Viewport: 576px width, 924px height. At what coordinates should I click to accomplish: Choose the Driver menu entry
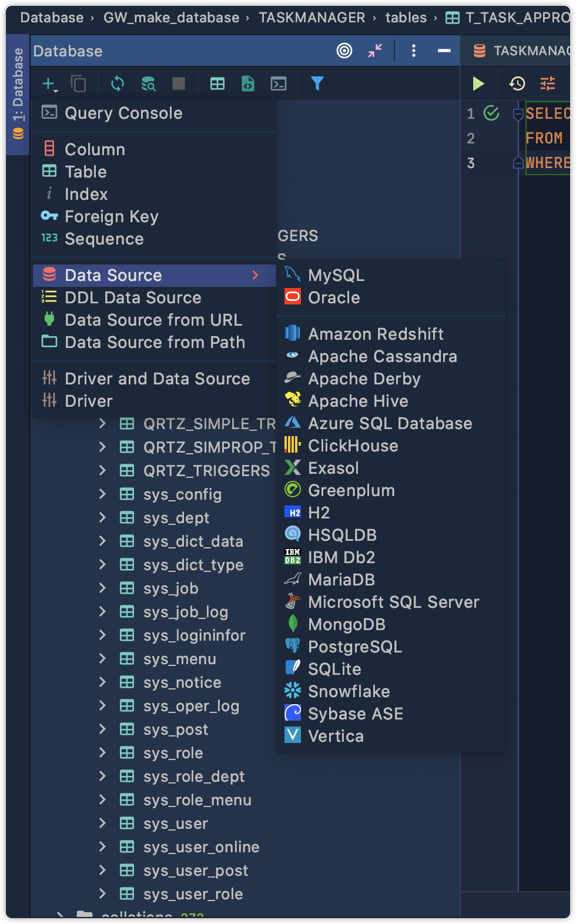154,401
